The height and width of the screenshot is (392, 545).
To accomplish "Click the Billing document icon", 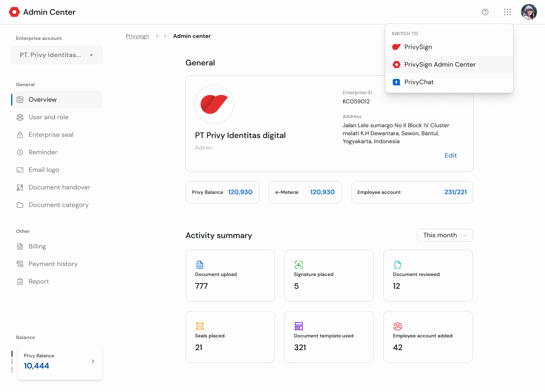I will [x=20, y=246].
